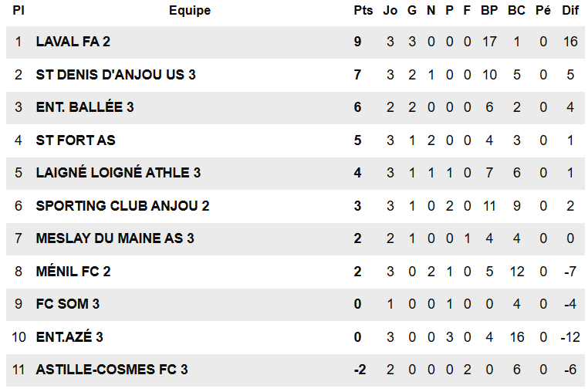The height and width of the screenshot is (392, 588).
Task: Click the BC column header
Action: [517, 11]
